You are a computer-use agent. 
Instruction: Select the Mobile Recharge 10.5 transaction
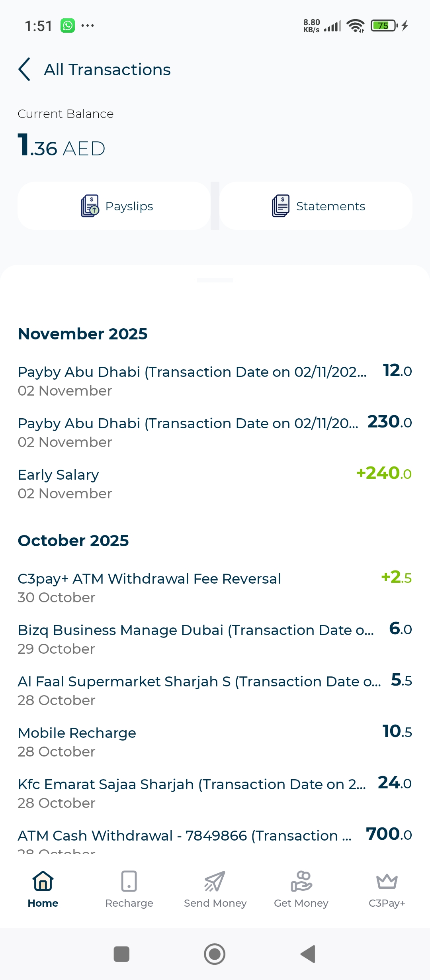(x=215, y=741)
